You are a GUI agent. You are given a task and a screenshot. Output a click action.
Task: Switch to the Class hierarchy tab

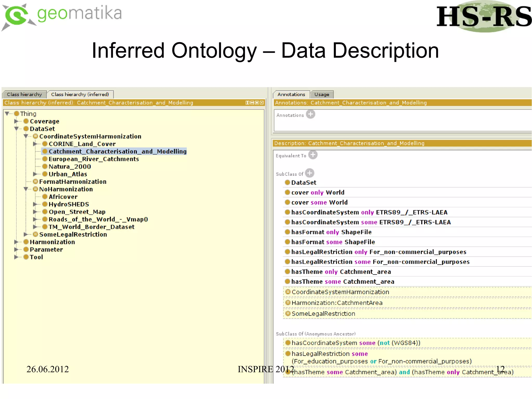click(24, 94)
